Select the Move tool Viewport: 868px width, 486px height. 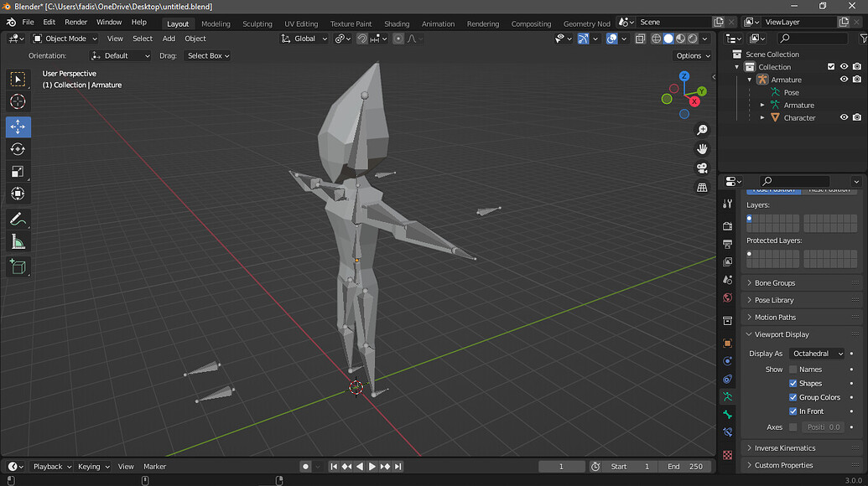18,127
